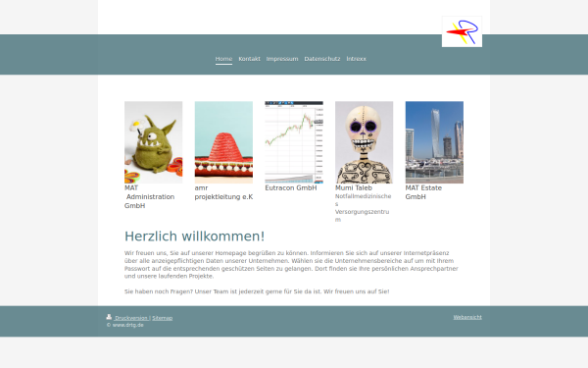Click the 'Sie haben noch Fragen?' paragraph
The image size is (588, 368).
[257, 291]
